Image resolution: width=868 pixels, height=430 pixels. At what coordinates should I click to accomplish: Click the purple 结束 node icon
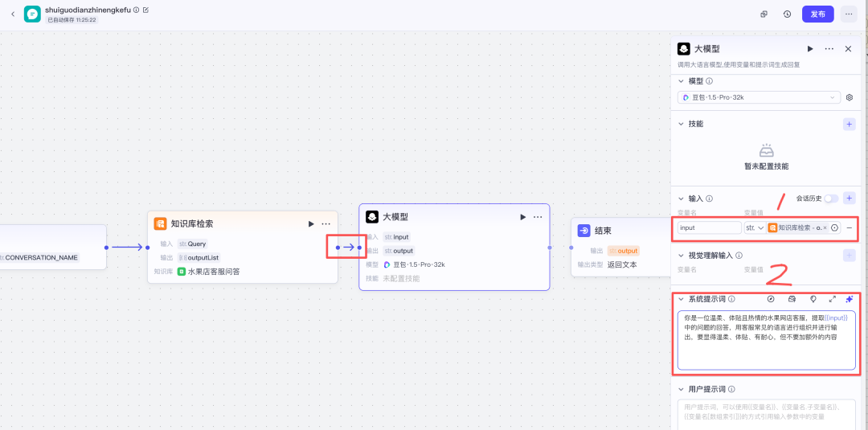coord(583,230)
